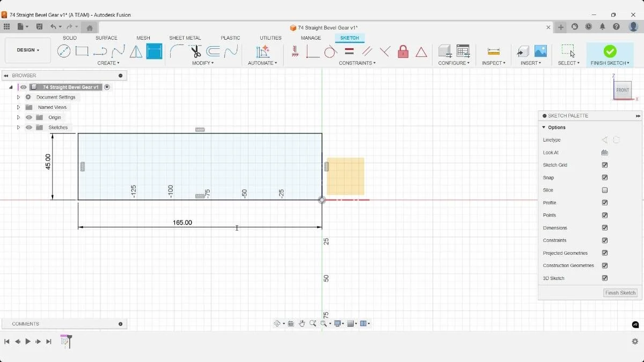This screenshot has height=362, width=644.
Task: Apply the Equal constraint
Action: pos(349,51)
